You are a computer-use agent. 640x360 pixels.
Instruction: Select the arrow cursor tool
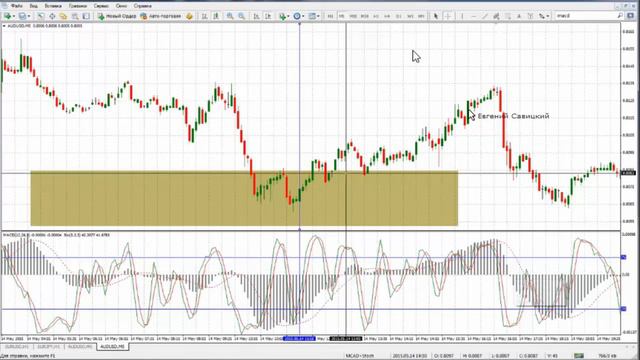click(436, 16)
